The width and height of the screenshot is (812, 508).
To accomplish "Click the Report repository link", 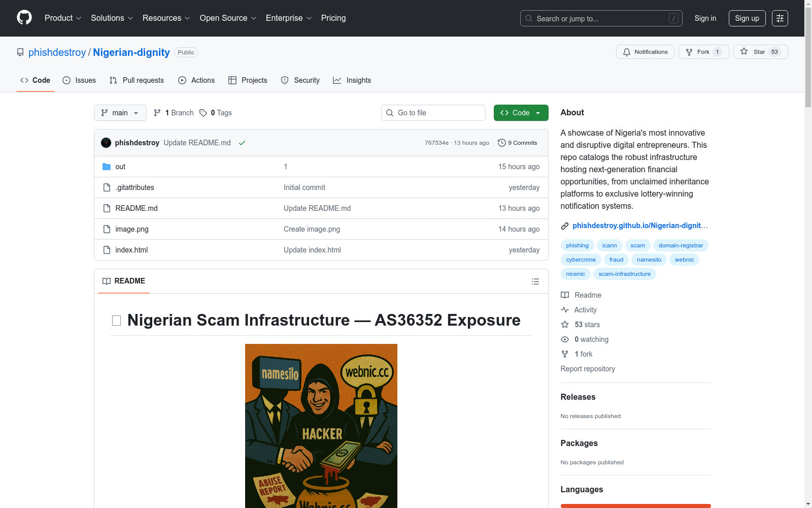I will [x=588, y=369].
